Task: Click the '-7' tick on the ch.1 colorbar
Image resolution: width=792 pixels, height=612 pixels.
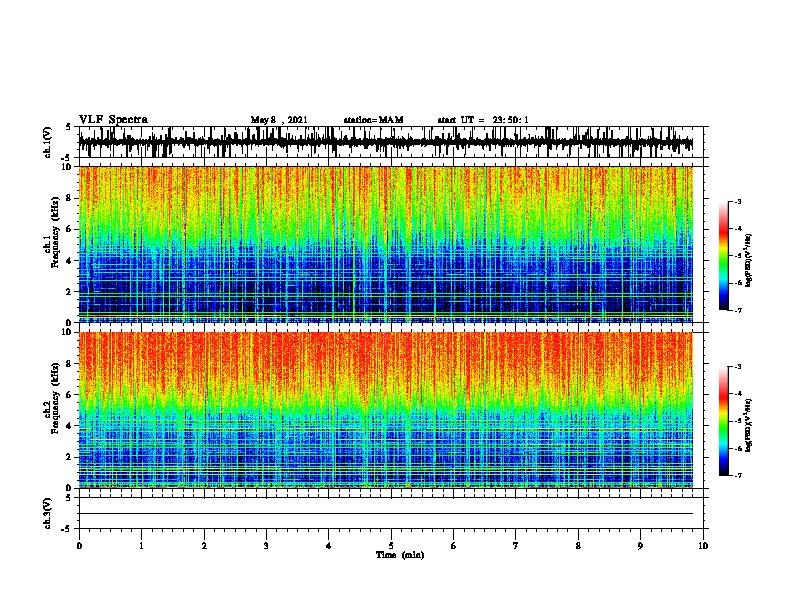Action: coord(737,310)
